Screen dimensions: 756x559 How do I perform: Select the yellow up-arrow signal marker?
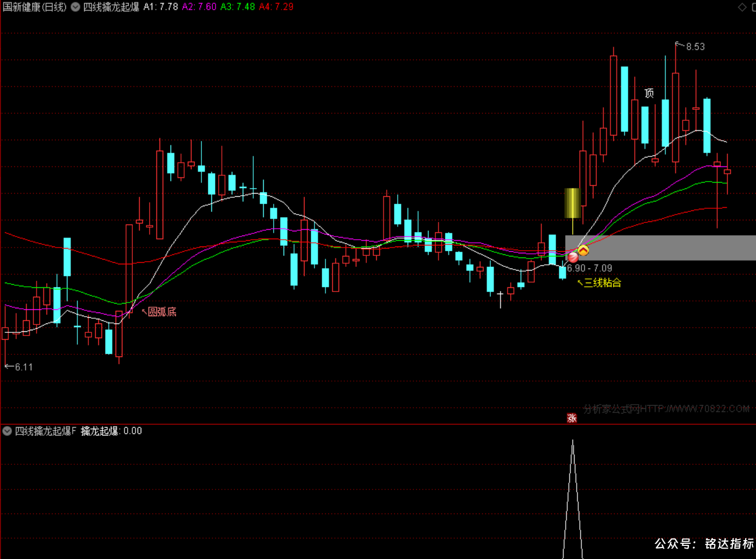click(x=583, y=251)
